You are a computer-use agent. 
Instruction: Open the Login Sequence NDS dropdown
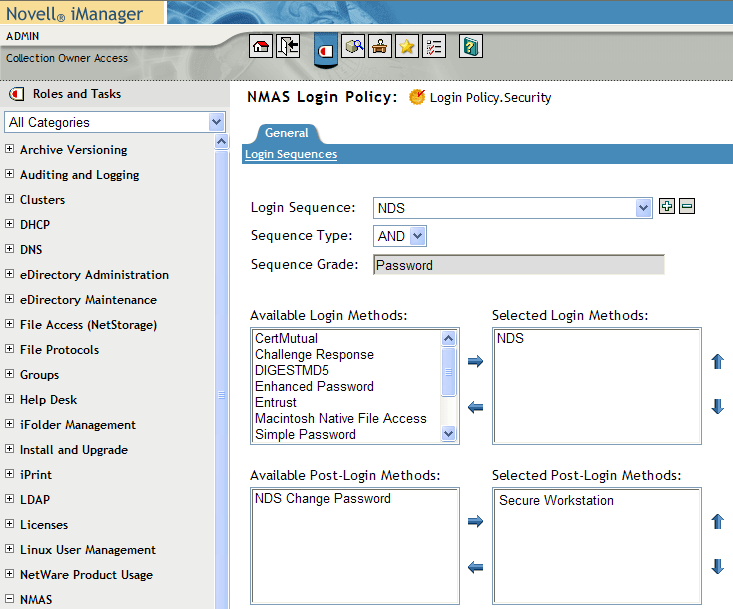tap(512, 208)
